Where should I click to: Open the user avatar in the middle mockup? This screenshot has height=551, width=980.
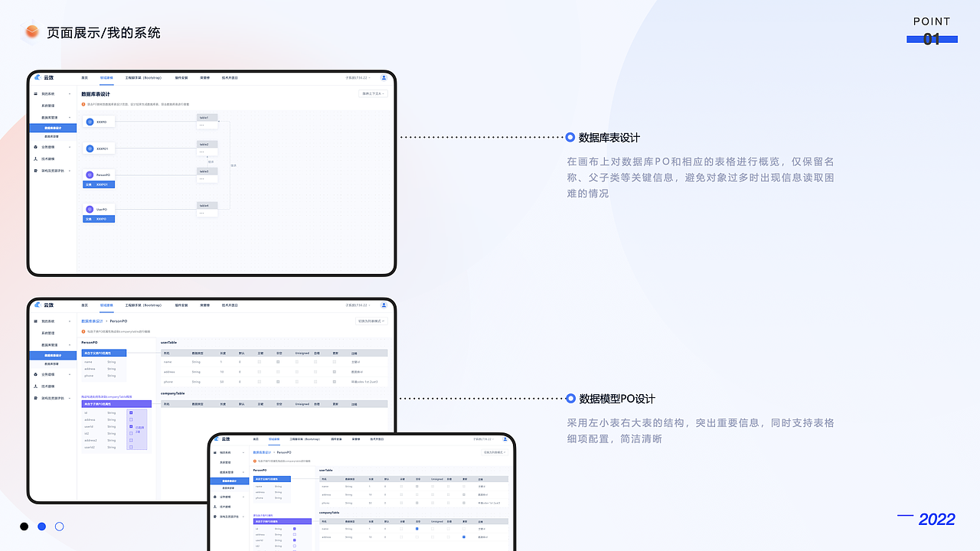click(x=384, y=305)
